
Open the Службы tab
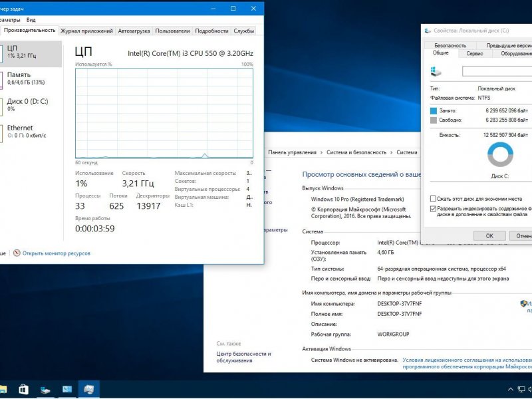tap(243, 31)
